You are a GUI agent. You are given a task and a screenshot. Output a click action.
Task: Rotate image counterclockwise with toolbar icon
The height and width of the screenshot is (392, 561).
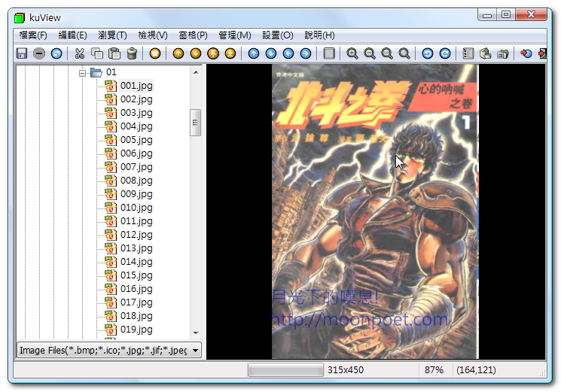tap(428, 53)
